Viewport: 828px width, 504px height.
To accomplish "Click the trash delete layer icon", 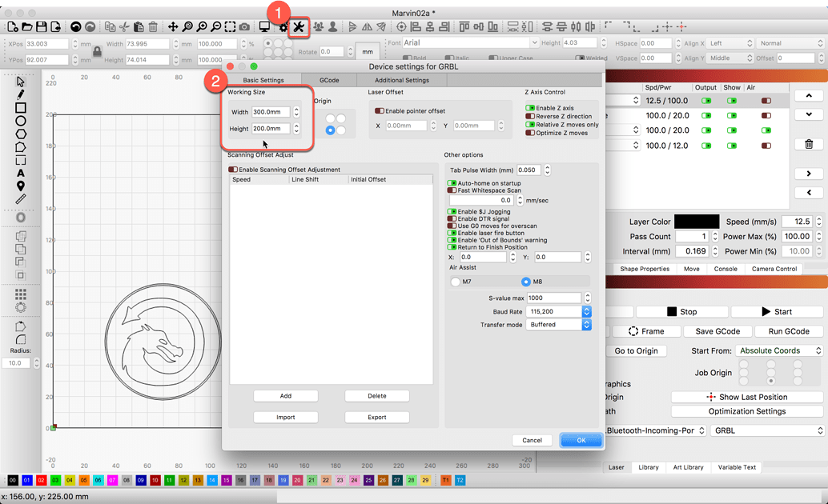I will pyautogui.click(x=809, y=144).
